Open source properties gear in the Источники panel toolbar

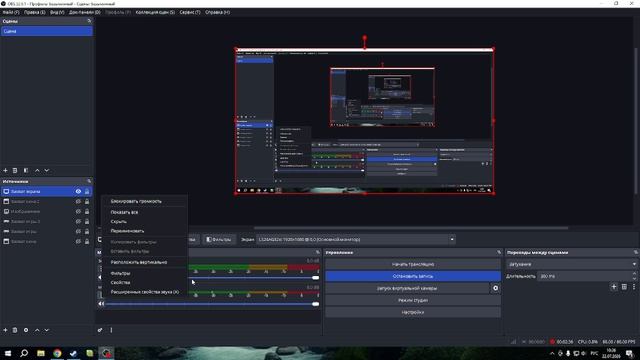26,330
